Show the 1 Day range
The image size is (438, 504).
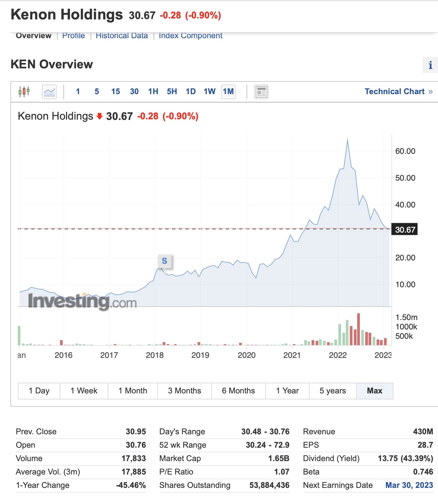point(39,391)
